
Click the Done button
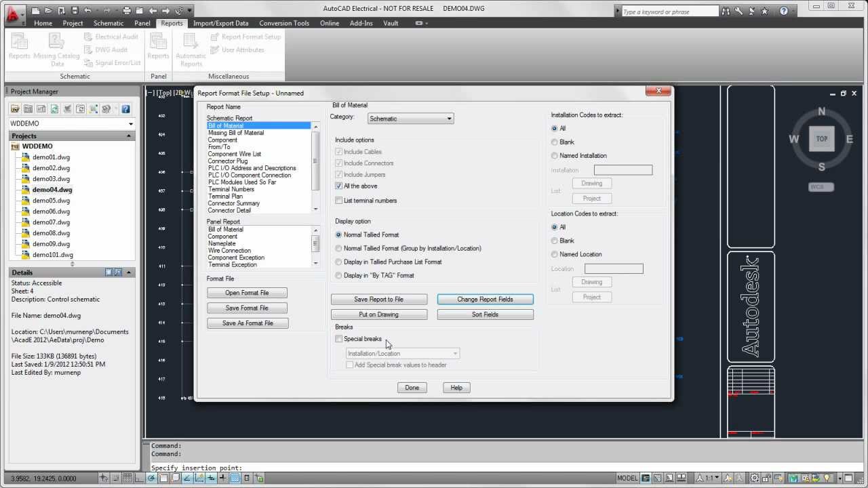click(412, 388)
